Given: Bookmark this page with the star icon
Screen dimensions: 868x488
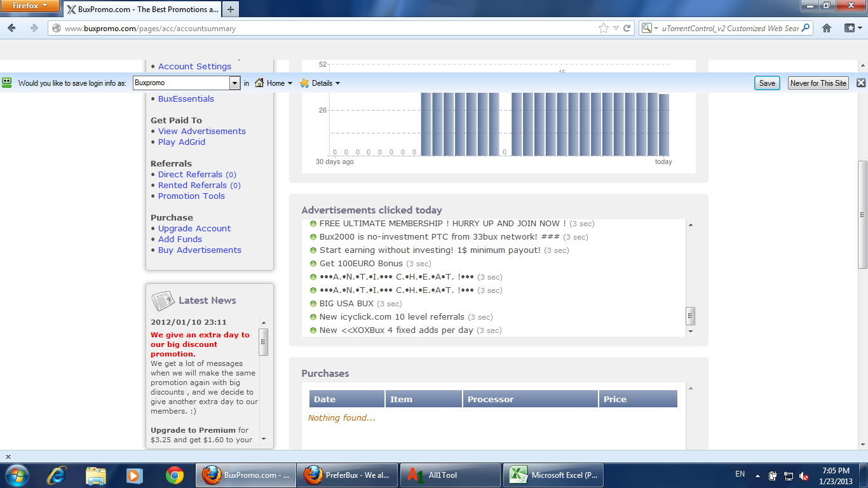Looking at the screenshot, I should pyautogui.click(x=603, y=28).
